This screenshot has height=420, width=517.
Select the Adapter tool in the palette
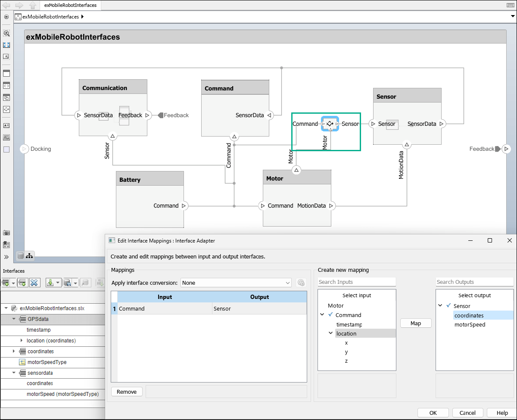click(x=6, y=109)
